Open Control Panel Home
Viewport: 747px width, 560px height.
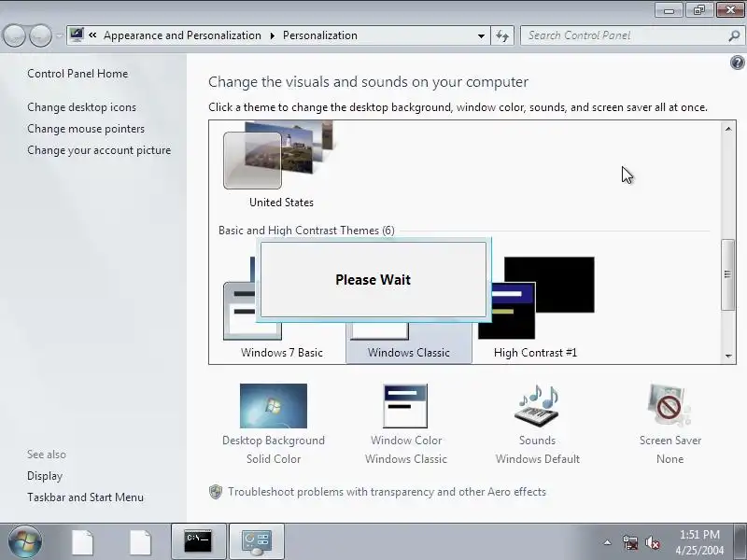(x=78, y=74)
